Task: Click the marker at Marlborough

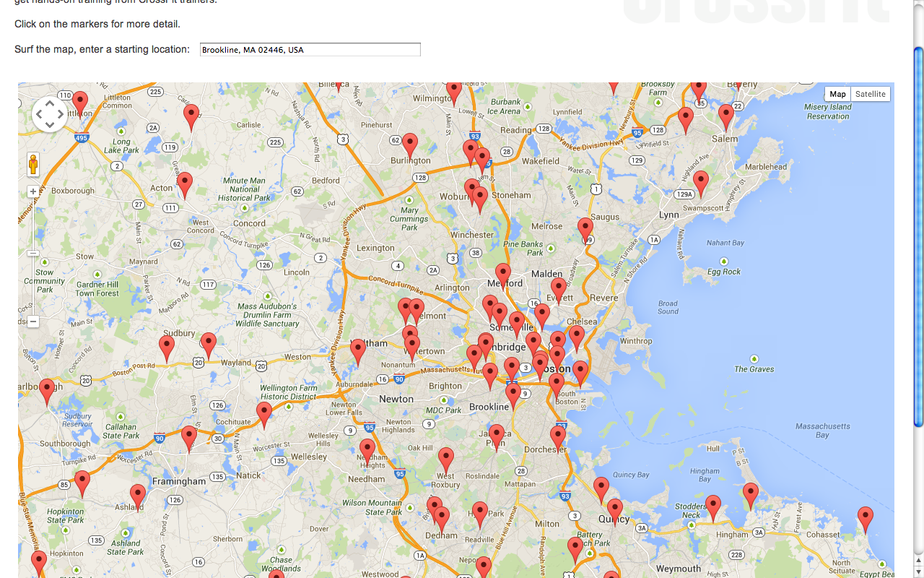Action: (47, 393)
